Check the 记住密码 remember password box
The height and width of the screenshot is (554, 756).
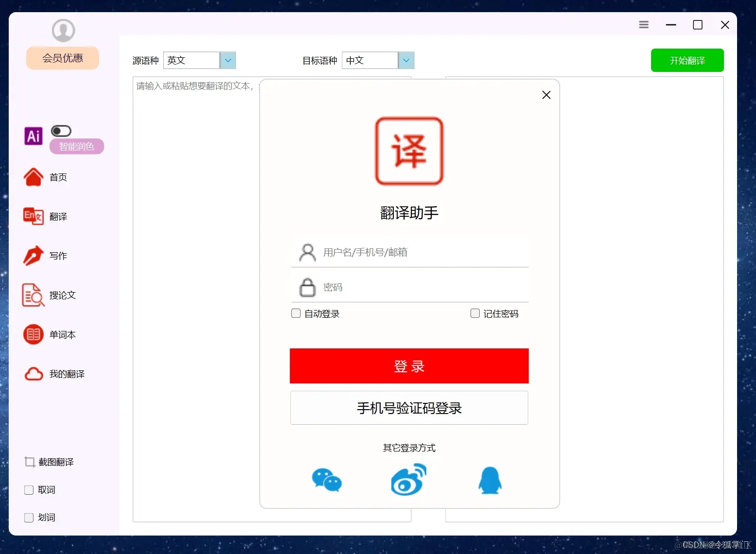(474, 313)
